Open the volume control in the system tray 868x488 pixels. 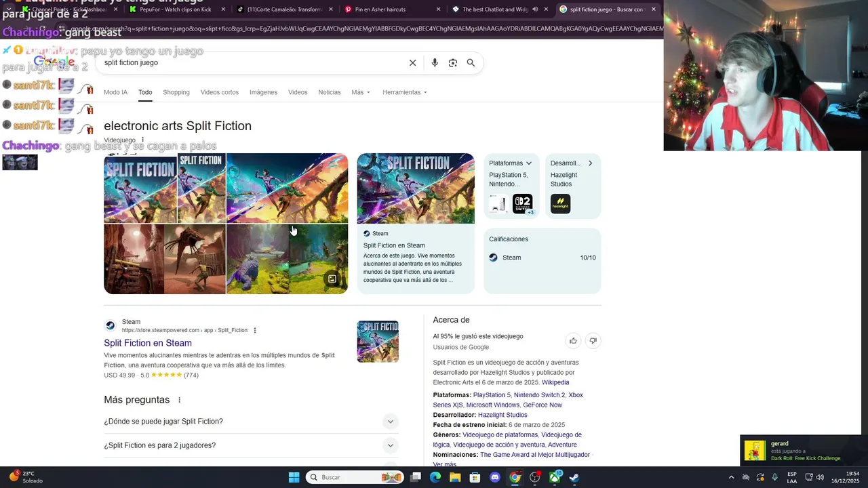coord(820,477)
